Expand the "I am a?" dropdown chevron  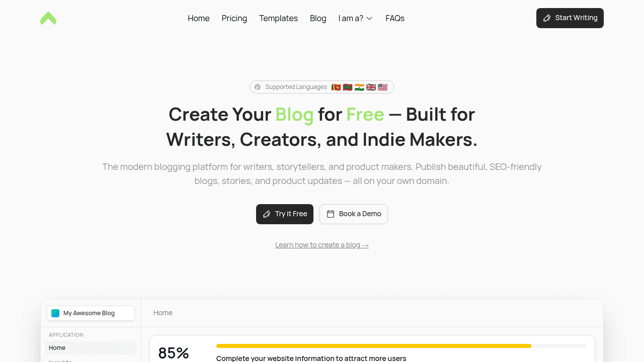click(x=369, y=19)
